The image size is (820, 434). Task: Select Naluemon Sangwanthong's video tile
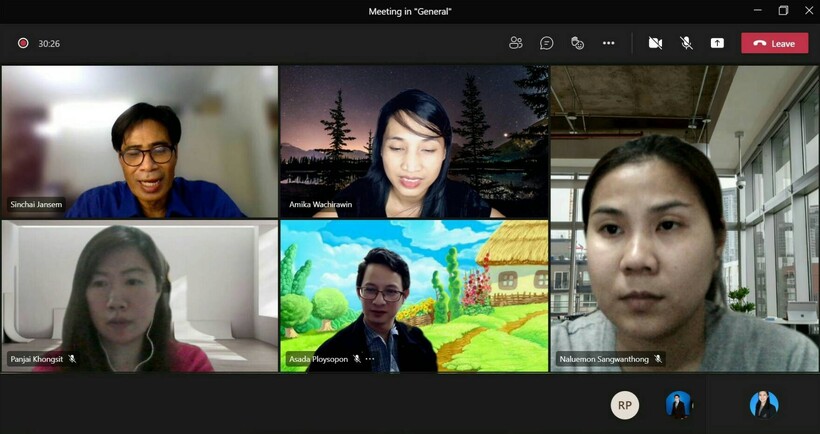tap(685, 219)
